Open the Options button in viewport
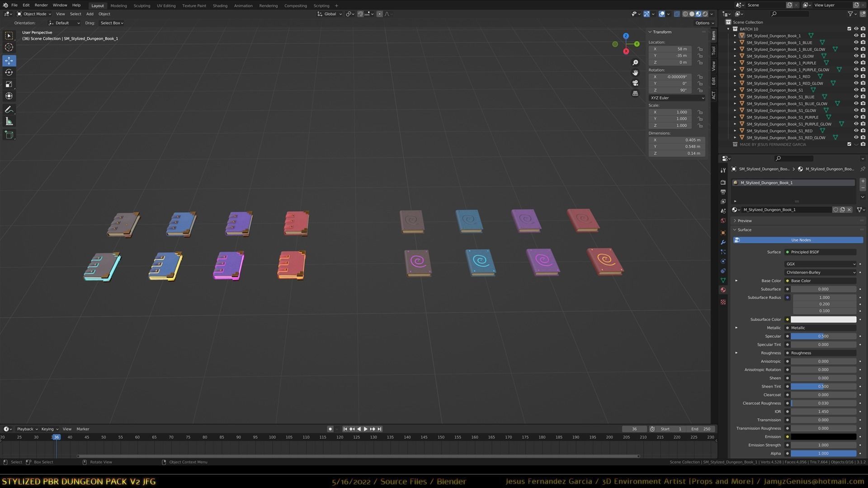The image size is (868, 488). tap(704, 23)
